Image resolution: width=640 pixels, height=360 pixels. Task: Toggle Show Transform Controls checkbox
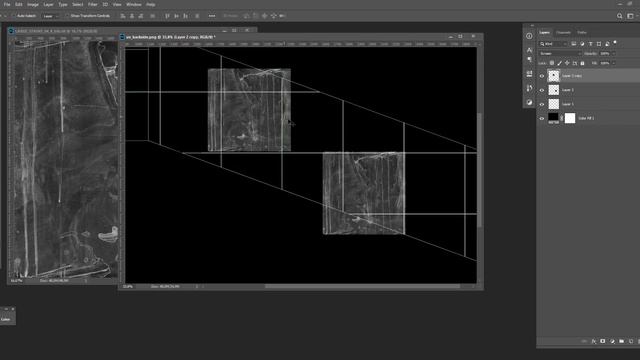click(x=67, y=16)
